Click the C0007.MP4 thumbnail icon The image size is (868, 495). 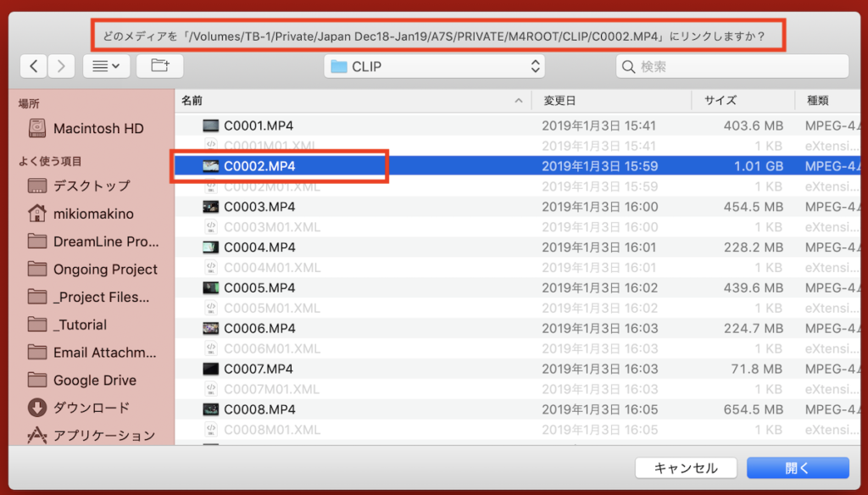tap(210, 369)
